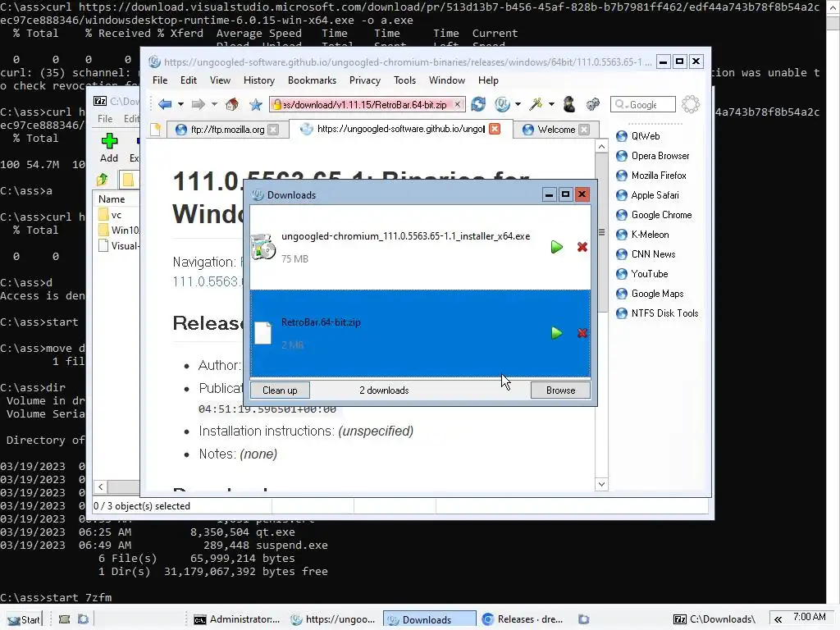The height and width of the screenshot is (630, 840).
Task: Clear the address bar with its X
Action: [458, 104]
